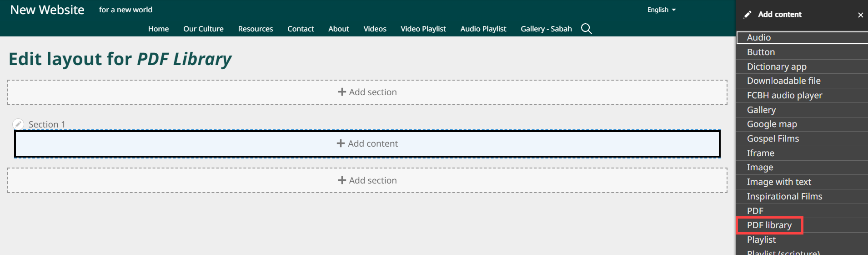The width and height of the screenshot is (868, 255).
Task: Click Add content in Section 1
Action: click(367, 143)
